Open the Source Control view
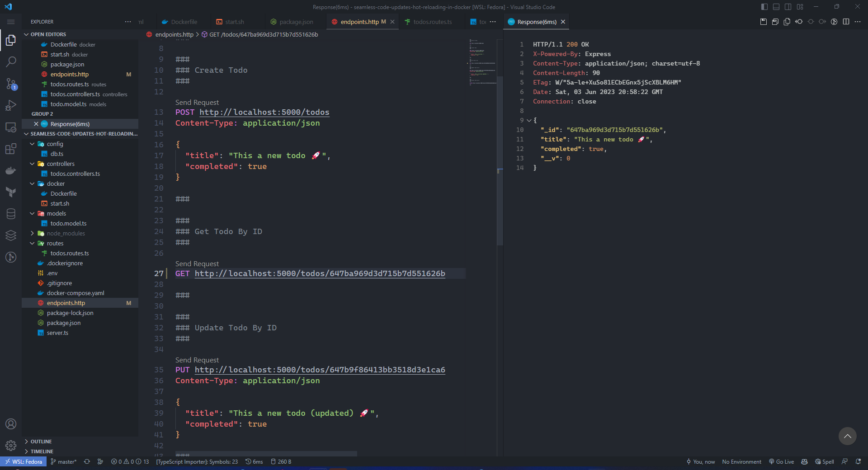Image resolution: width=868 pixels, height=470 pixels. 11,84
